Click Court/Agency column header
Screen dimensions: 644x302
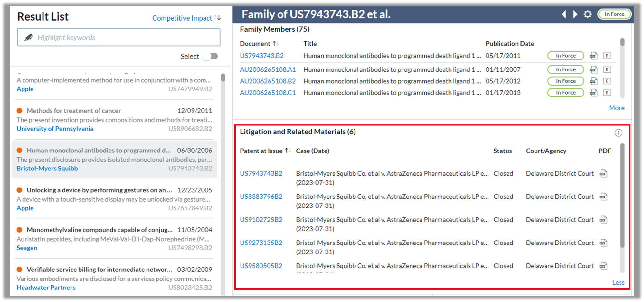click(546, 151)
